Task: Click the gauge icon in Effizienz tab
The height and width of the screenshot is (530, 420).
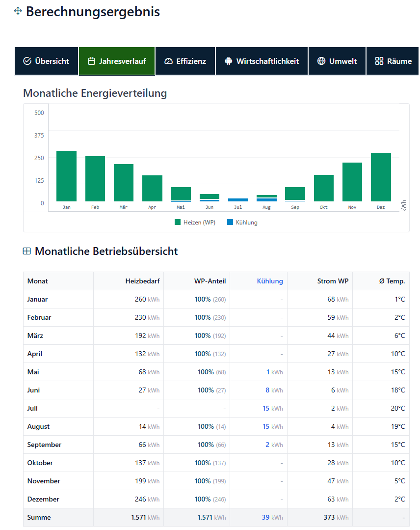Action: pyautogui.click(x=169, y=61)
